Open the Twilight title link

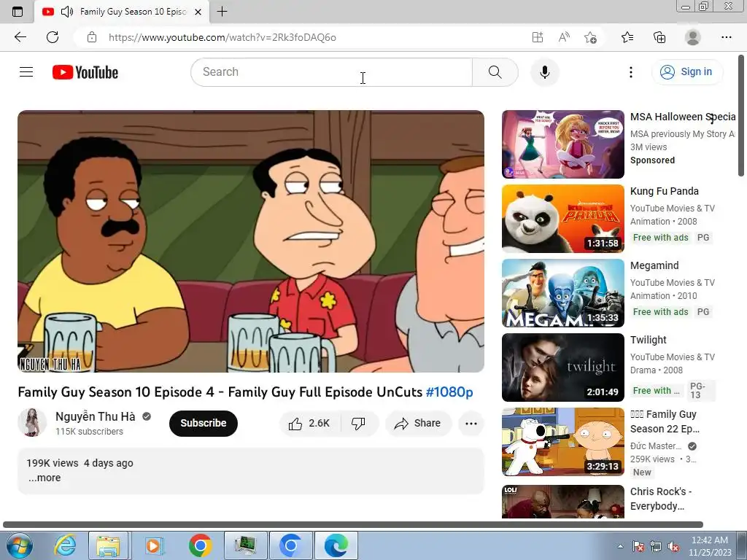click(x=648, y=340)
